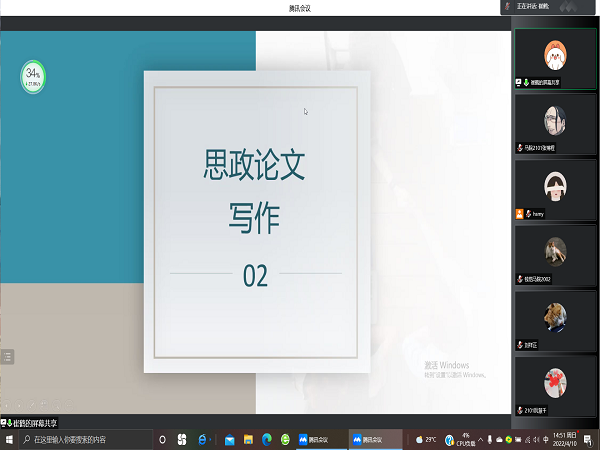Open Task View in the taskbar
600x450 pixels.
pos(182,439)
